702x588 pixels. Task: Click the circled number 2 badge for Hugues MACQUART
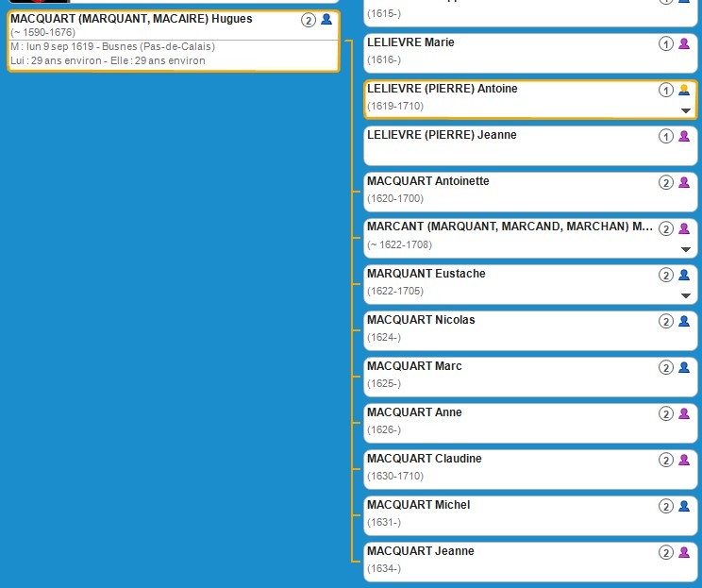[x=309, y=20]
